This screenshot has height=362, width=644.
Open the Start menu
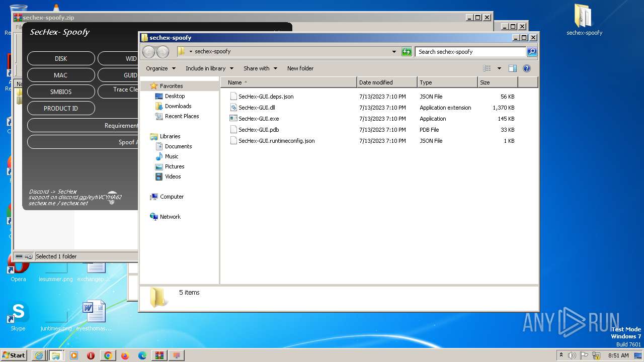pyautogui.click(x=14, y=355)
